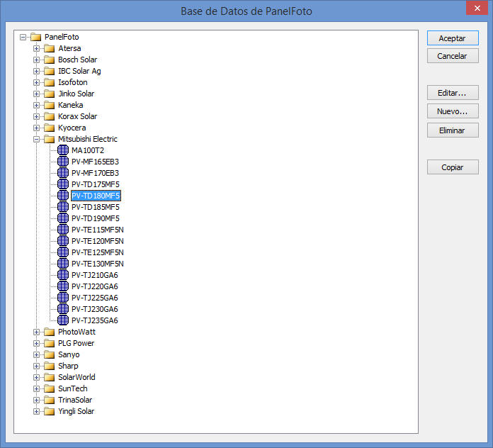Expand the Korax Solar branch
This screenshot has width=493, height=448.
pyautogui.click(x=36, y=116)
